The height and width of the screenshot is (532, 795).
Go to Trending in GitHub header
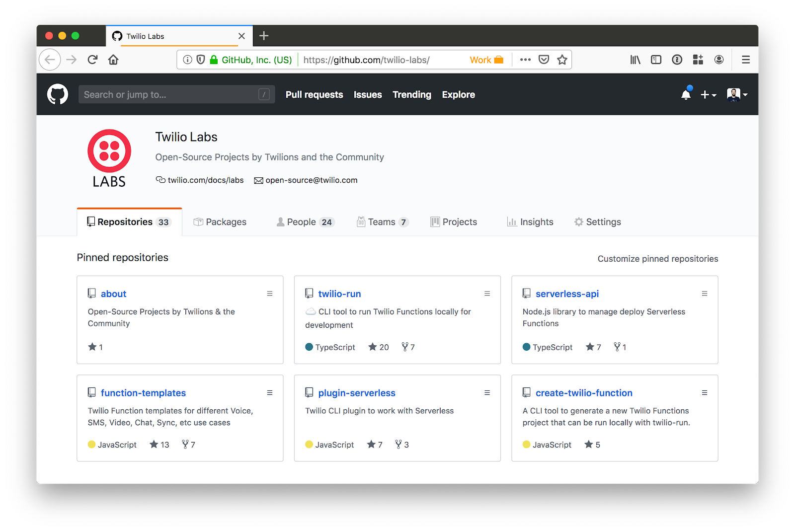click(x=412, y=94)
